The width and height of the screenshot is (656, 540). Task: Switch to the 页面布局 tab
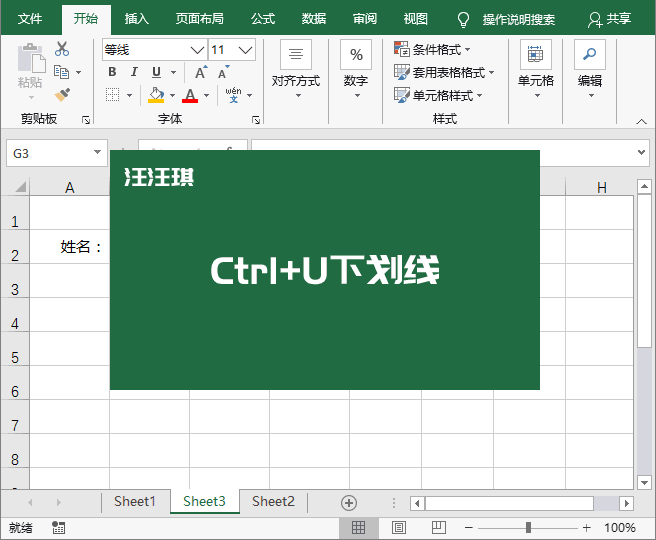200,19
